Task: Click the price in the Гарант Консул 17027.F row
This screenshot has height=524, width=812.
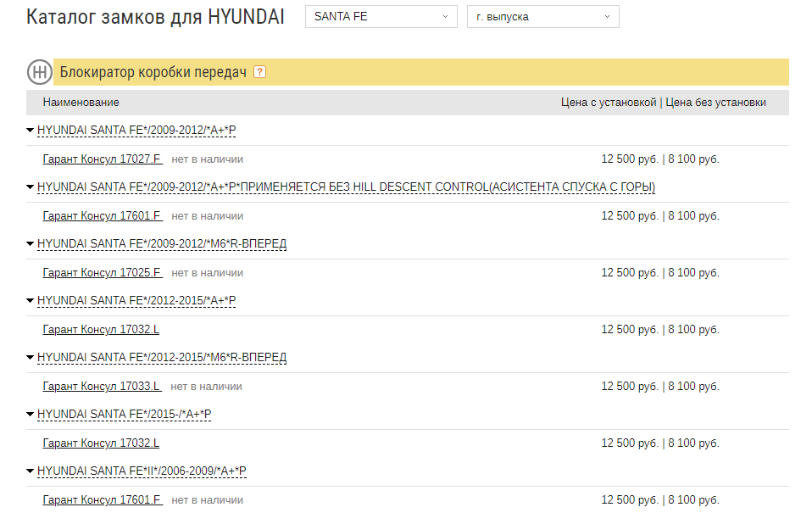Action: coord(660,159)
